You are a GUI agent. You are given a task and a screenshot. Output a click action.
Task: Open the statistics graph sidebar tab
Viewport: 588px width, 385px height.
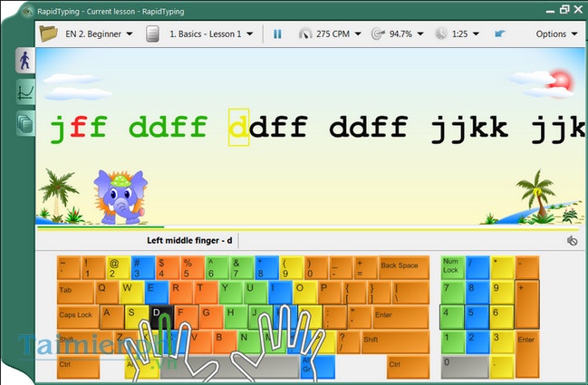[25, 91]
